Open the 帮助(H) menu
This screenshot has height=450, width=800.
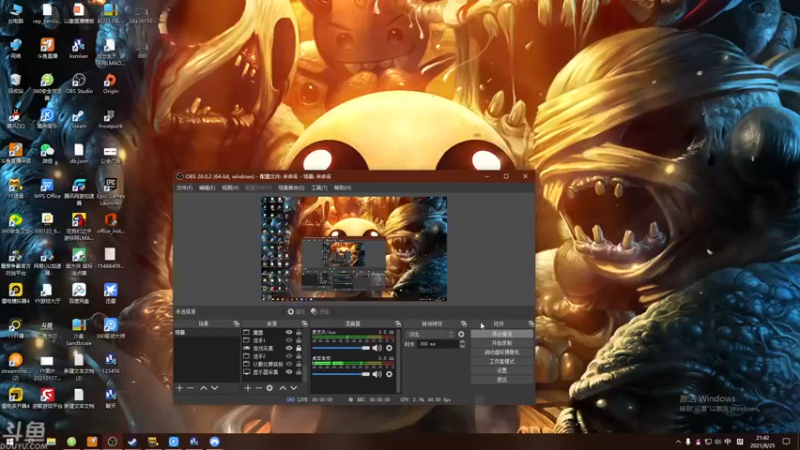point(342,188)
